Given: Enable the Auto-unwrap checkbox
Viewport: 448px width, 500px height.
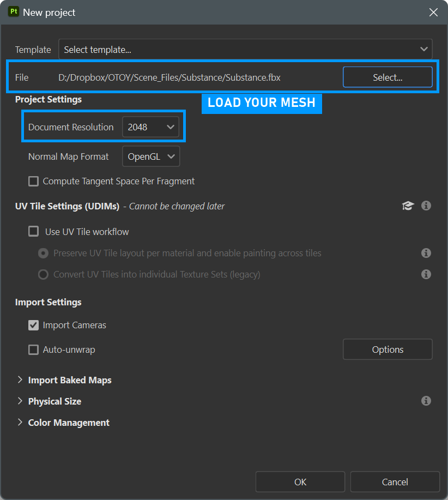Looking at the screenshot, I should pos(34,350).
